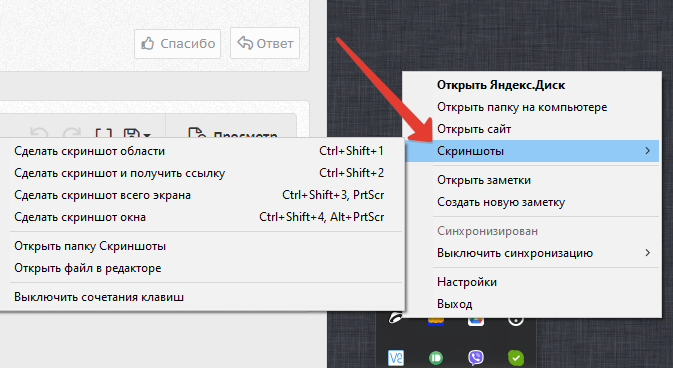Click the greyed redo arrow in editor toolbar
673x368 pixels.
(71, 133)
